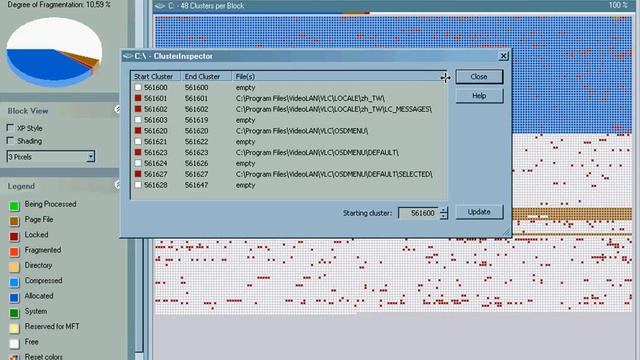Enable the XP Style checkbox
640x360 pixels.
coord(10,128)
